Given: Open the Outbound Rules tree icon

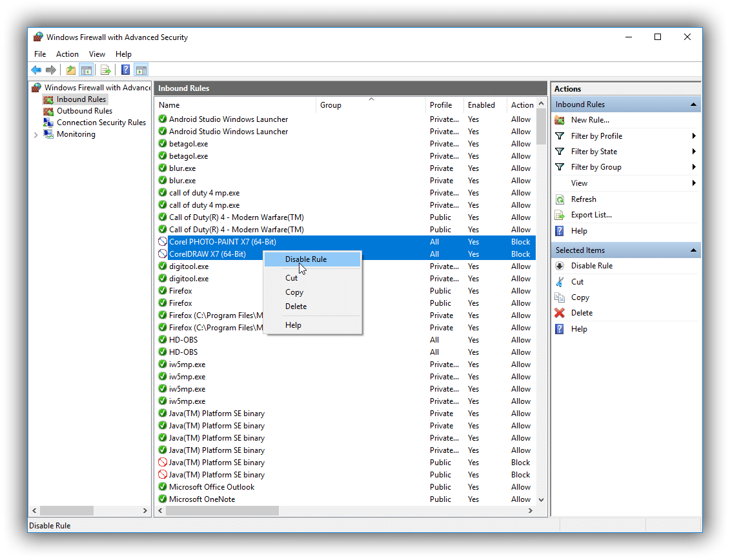Looking at the screenshot, I should (x=48, y=111).
